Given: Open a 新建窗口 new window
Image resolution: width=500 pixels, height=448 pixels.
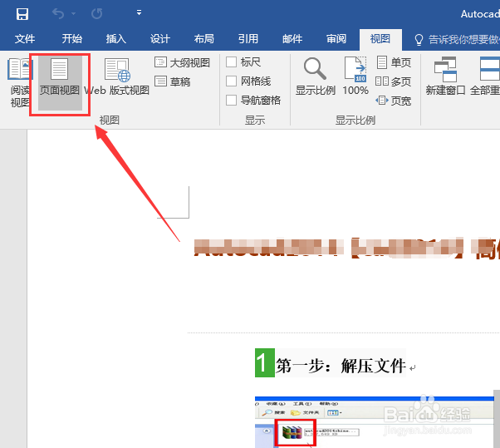Looking at the screenshot, I should pyautogui.click(x=445, y=76).
